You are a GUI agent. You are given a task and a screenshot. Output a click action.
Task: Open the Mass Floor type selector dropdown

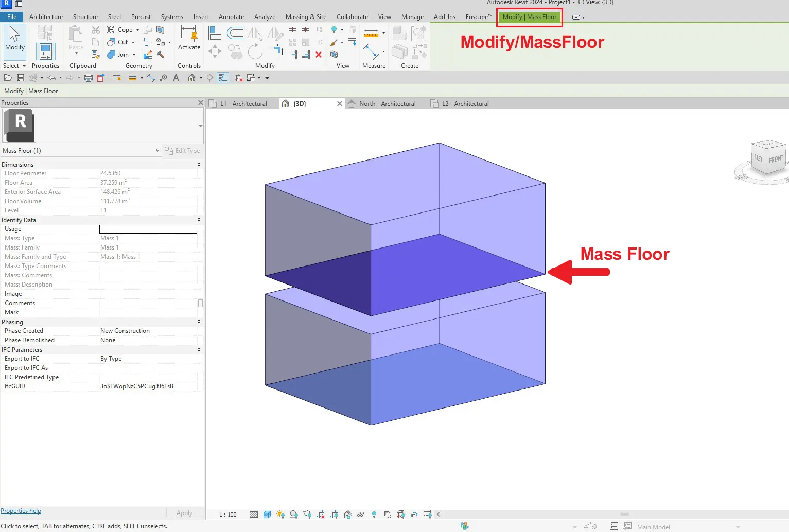[200, 126]
